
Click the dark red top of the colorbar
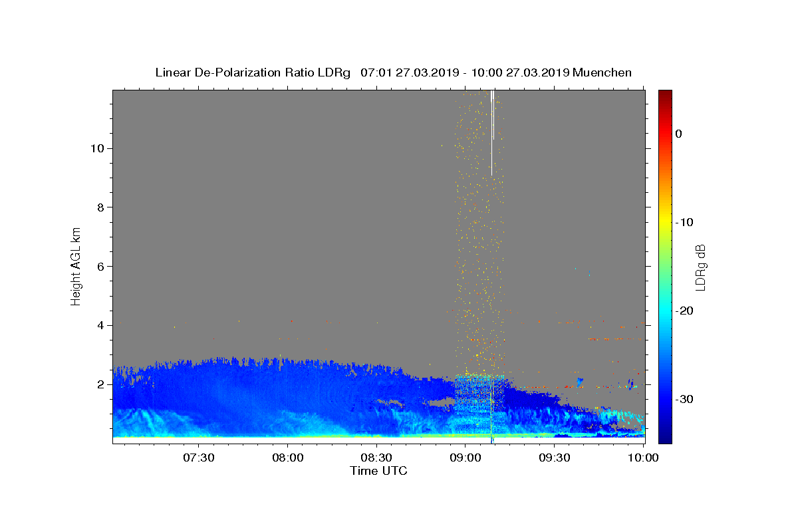[x=665, y=94]
